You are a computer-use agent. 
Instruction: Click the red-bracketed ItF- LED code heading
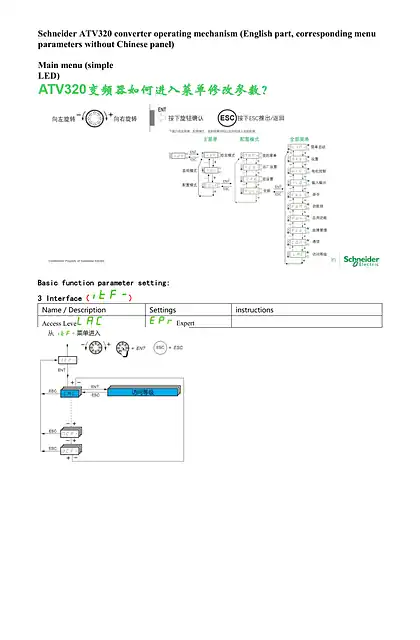tap(109, 295)
